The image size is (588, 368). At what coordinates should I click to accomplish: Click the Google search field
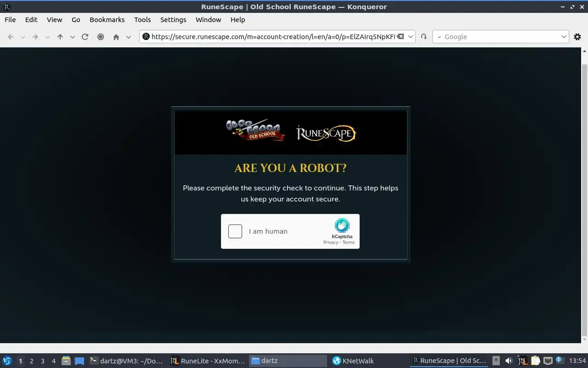coord(501,37)
